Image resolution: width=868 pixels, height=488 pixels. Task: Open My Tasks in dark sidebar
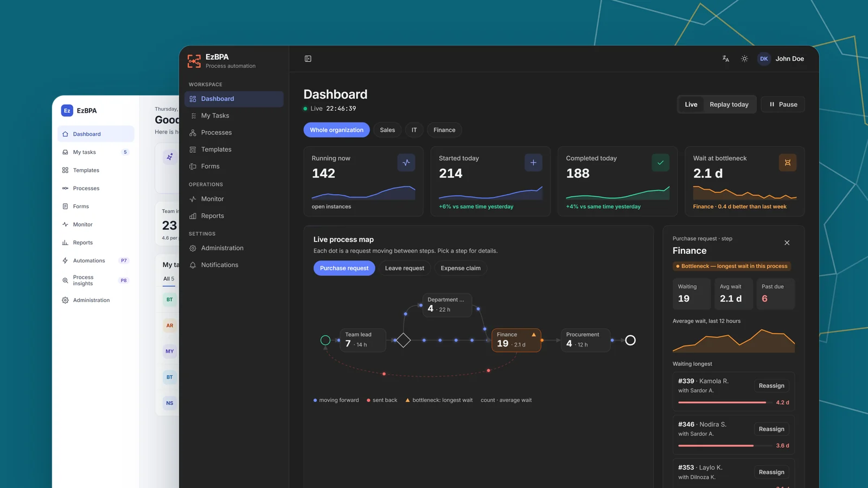click(x=234, y=115)
